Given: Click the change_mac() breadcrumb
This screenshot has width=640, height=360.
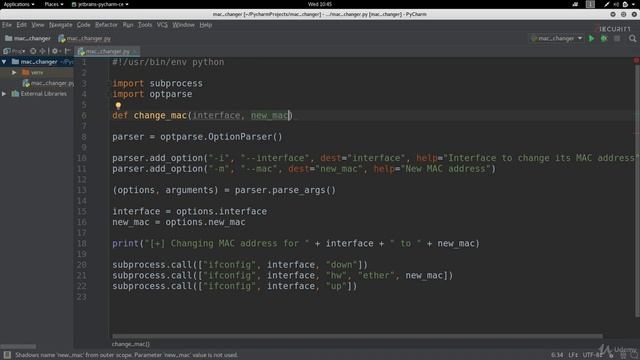Looking at the screenshot, I should 131,344.
